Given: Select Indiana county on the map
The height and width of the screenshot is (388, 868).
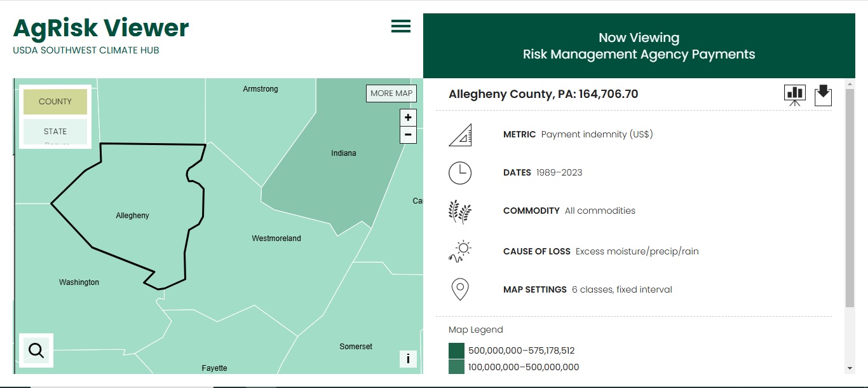Looking at the screenshot, I should tap(344, 153).
